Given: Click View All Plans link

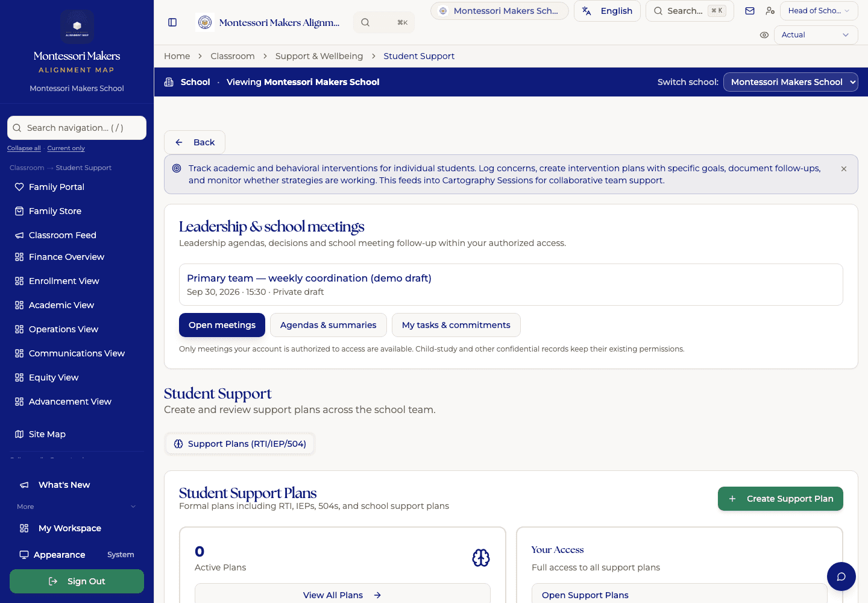Looking at the screenshot, I should coord(342,595).
